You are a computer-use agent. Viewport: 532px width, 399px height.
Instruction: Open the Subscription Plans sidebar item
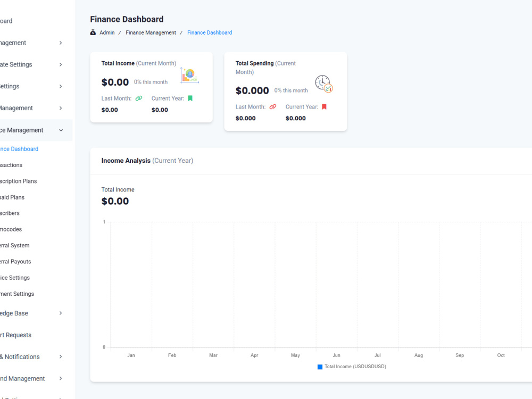[x=18, y=181]
